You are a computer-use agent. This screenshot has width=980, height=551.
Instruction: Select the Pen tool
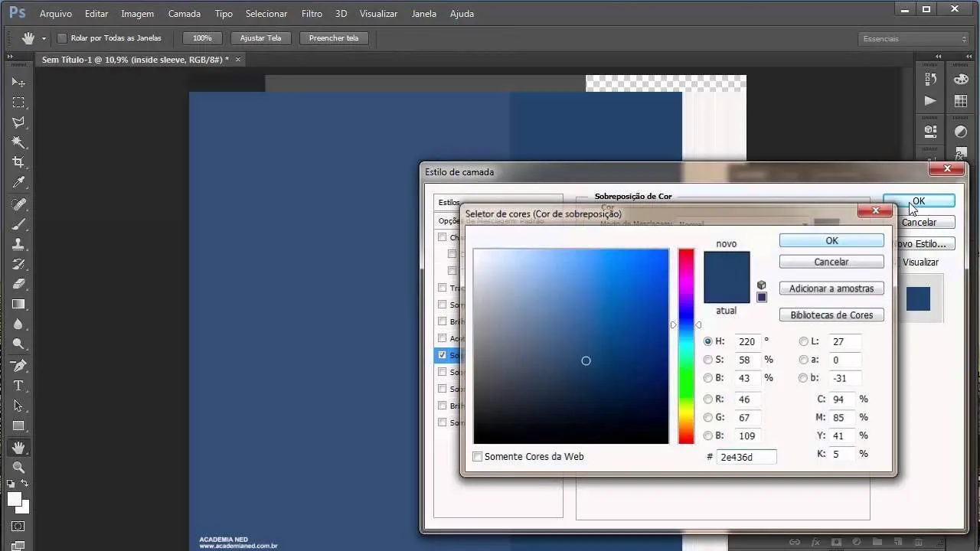coord(18,366)
